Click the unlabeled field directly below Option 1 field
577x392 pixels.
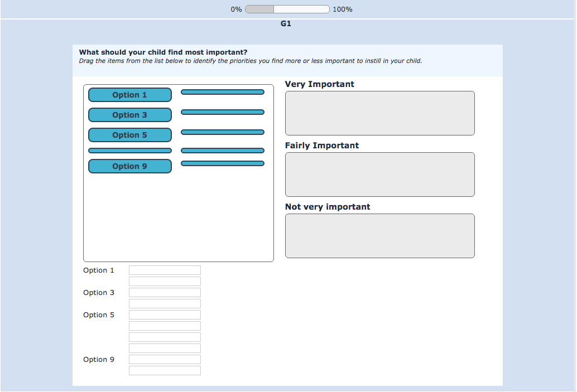[x=165, y=282]
